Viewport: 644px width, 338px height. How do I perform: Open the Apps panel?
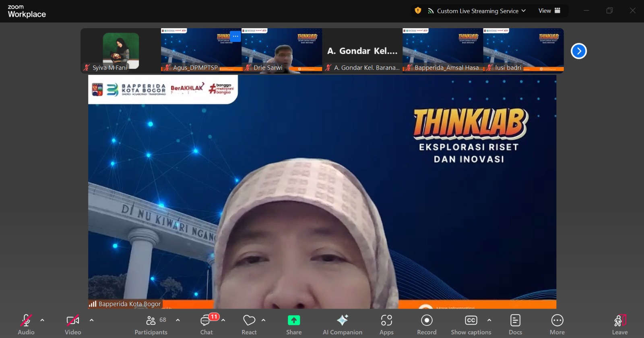point(386,321)
